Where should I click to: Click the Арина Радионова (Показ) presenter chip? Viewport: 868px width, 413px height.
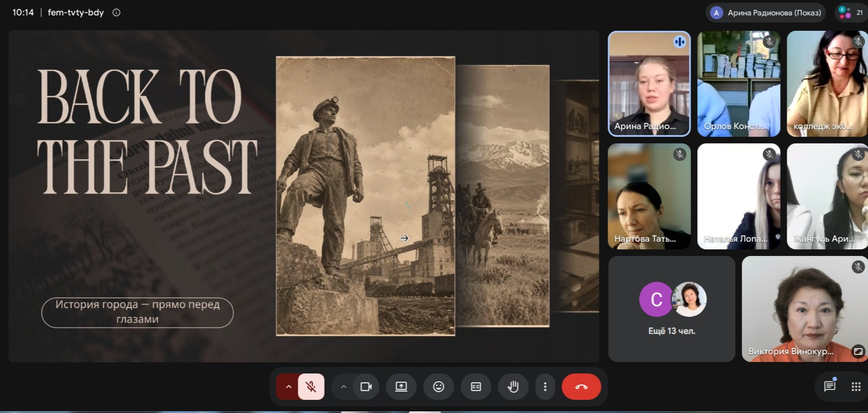pos(766,13)
